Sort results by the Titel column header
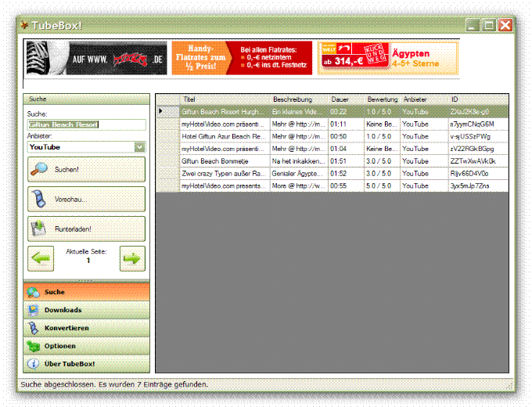 [x=223, y=99]
